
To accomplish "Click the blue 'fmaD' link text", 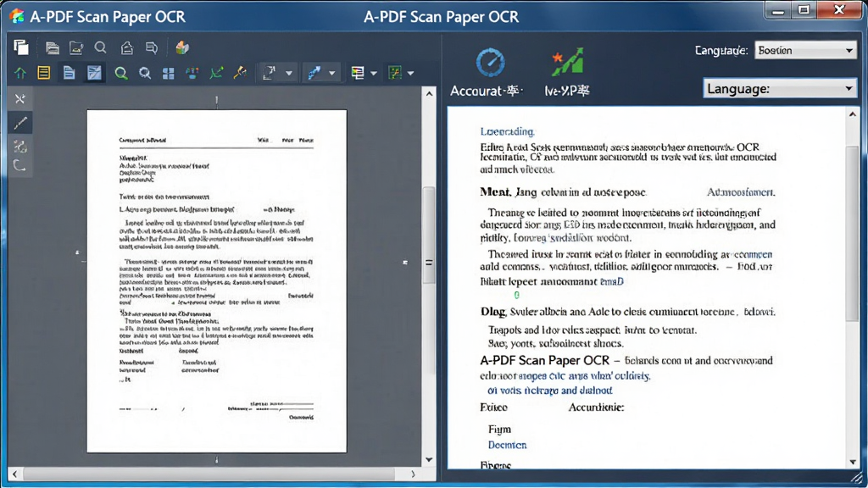I will [612, 281].
